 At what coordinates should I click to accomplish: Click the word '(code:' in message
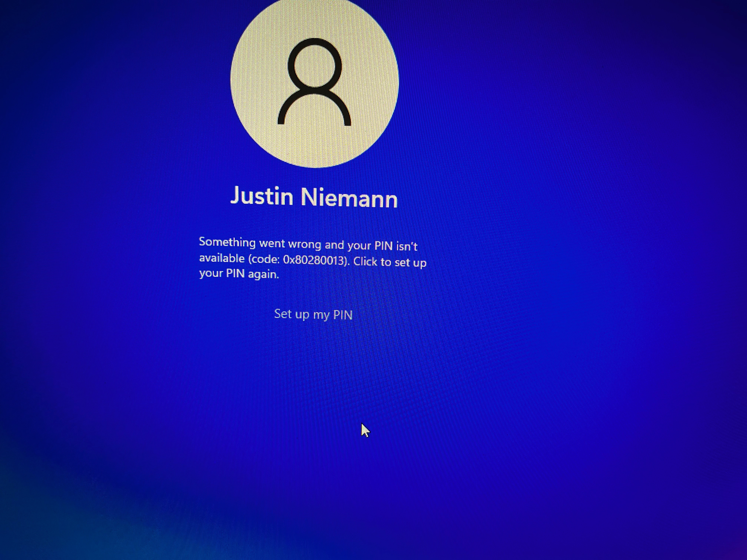264,259
